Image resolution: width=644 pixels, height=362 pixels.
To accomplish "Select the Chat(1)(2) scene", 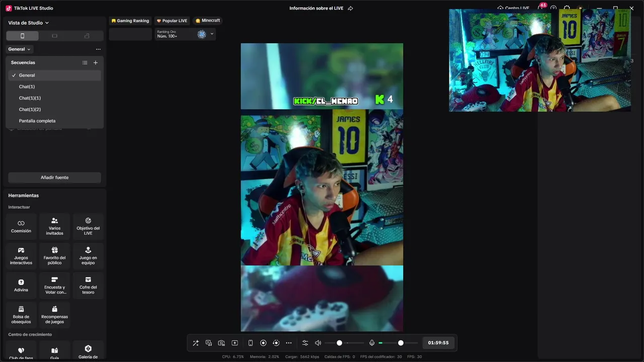I will (54, 110).
